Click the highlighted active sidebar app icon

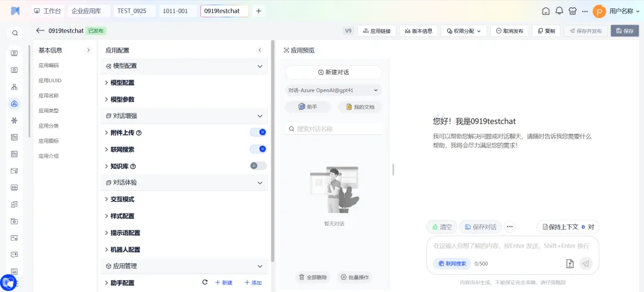coord(14,104)
